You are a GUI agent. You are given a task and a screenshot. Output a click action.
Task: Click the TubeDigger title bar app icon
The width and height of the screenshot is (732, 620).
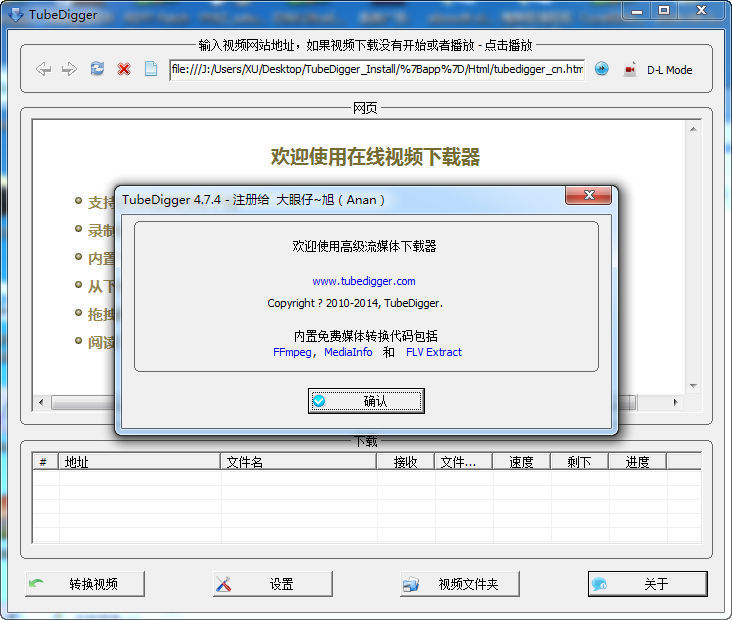click(16, 14)
